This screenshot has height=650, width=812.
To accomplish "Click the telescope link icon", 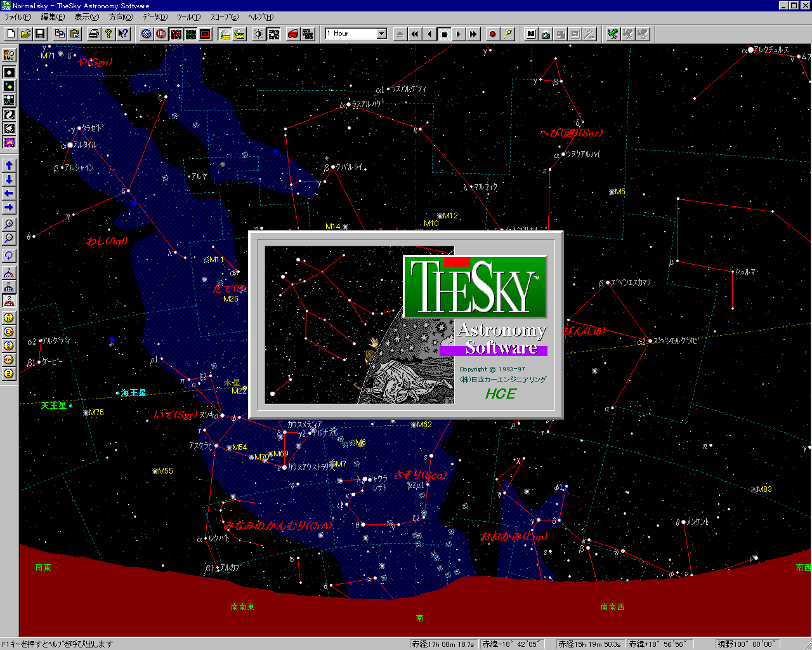I will (x=612, y=34).
